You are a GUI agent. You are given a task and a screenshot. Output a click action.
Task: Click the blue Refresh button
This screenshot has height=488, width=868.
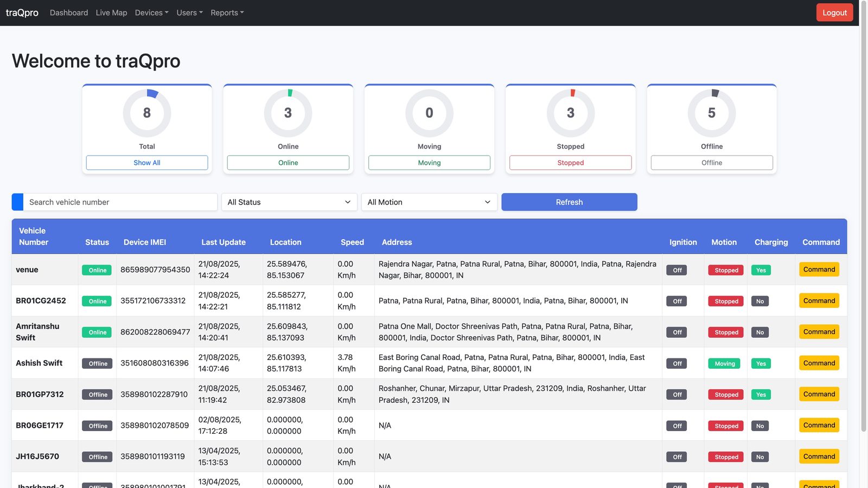(x=569, y=202)
